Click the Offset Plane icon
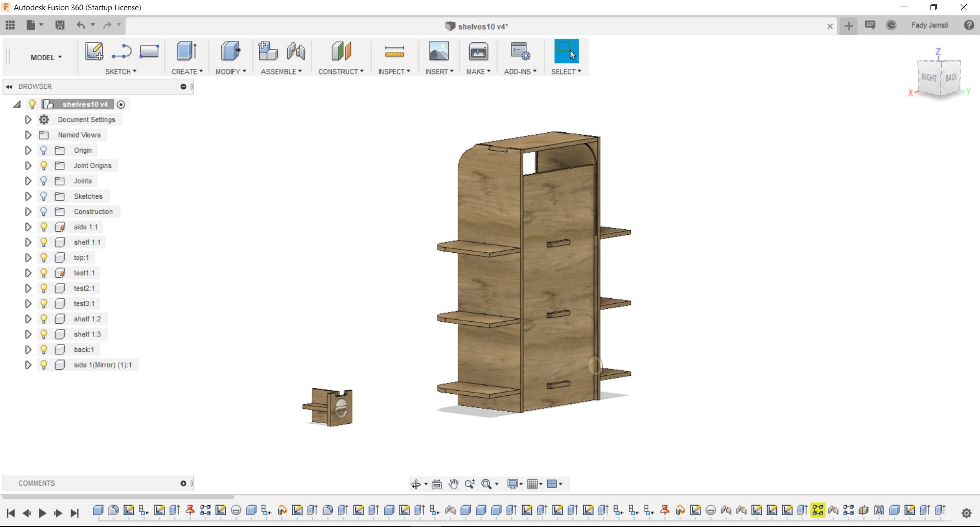This screenshot has height=527, width=980. tap(341, 52)
